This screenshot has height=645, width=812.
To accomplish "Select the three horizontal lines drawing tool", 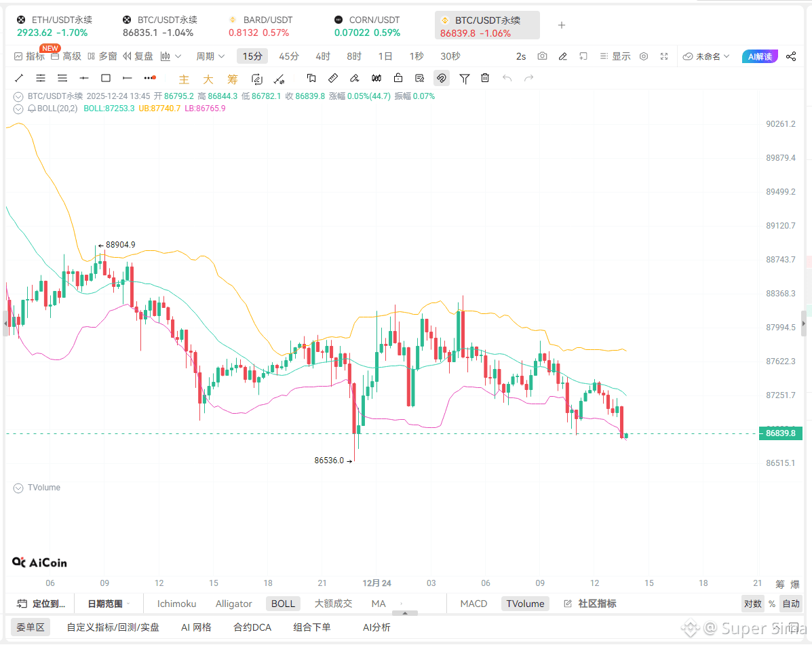I will pos(62,78).
